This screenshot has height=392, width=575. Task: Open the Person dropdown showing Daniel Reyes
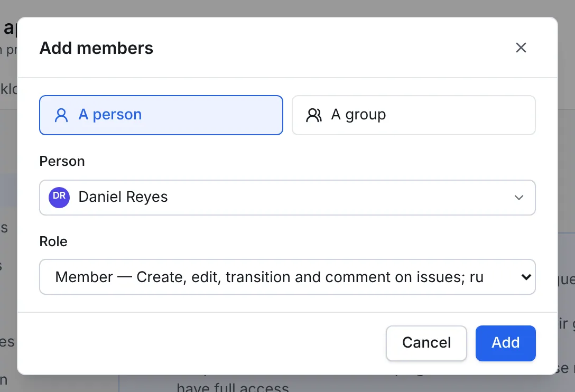(x=287, y=198)
